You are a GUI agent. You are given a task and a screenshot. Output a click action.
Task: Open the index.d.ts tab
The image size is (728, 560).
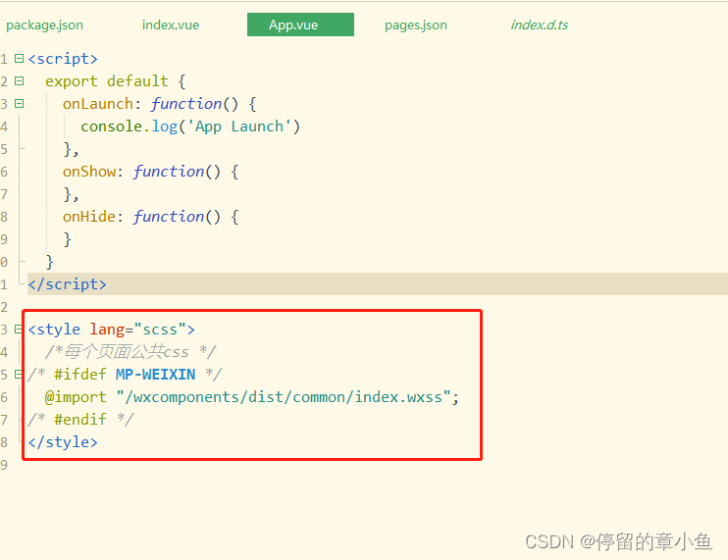[x=539, y=25]
